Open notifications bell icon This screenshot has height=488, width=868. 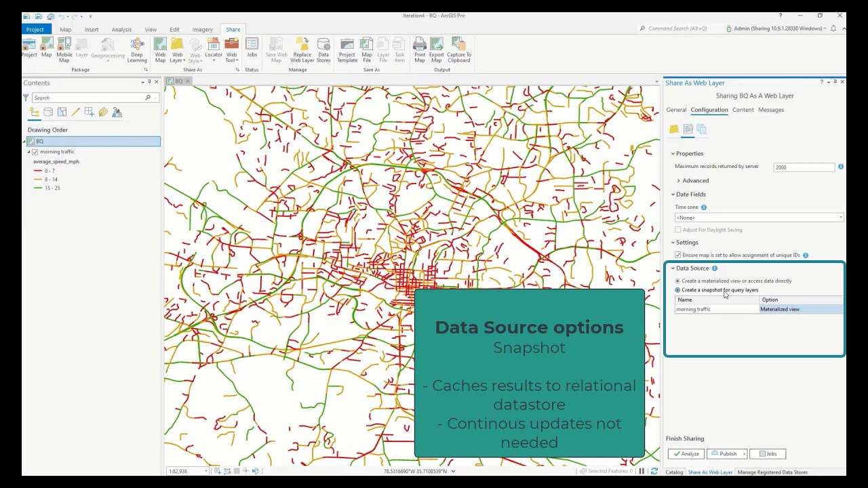click(x=833, y=28)
